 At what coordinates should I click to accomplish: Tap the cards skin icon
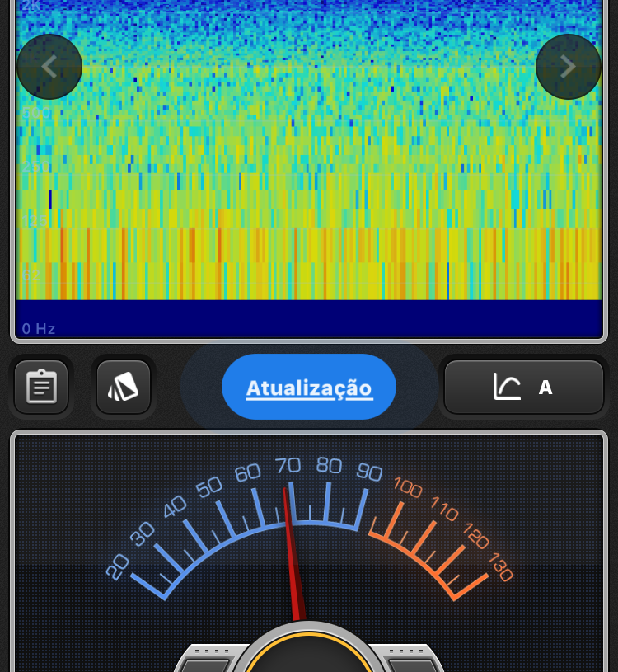(x=124, y=387)
